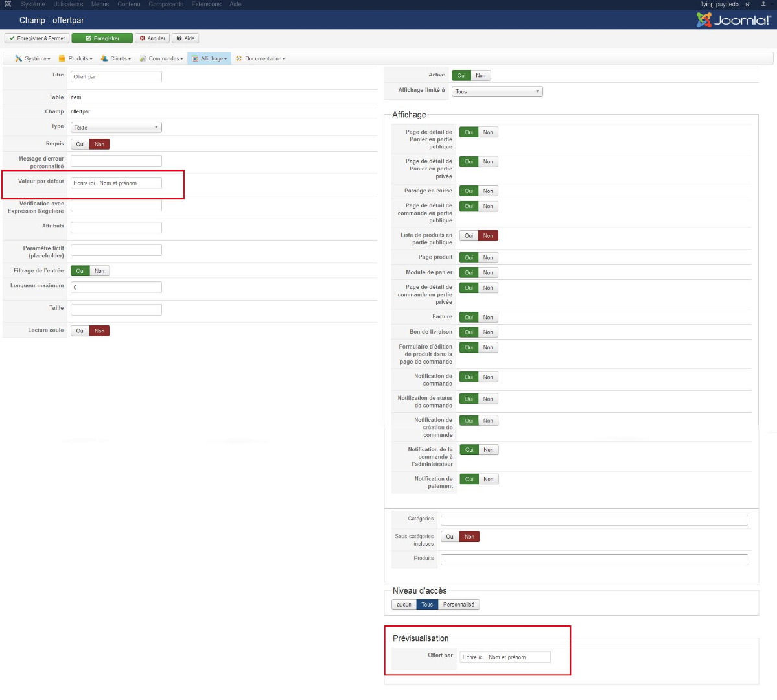The height and width of the screenshot is (700, 777).
Task: Click the Clients people icon
Action: 104,58
